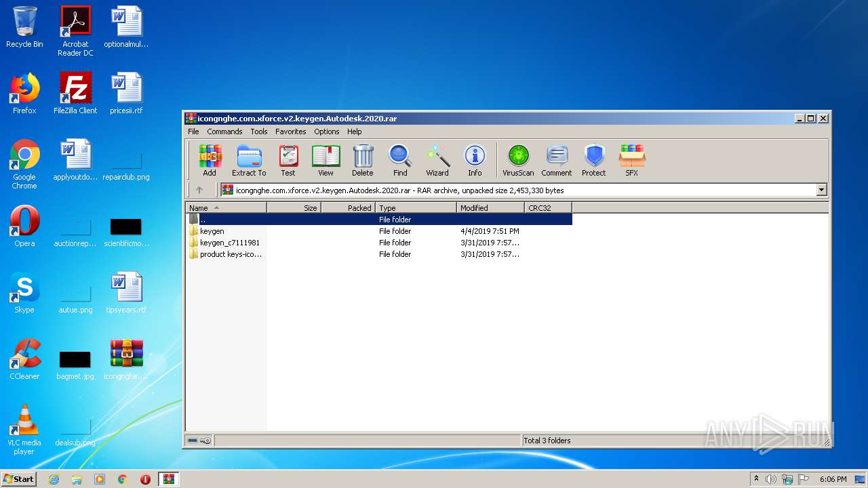Click the Start button
The image size is (868, 488).
(19, 479)
